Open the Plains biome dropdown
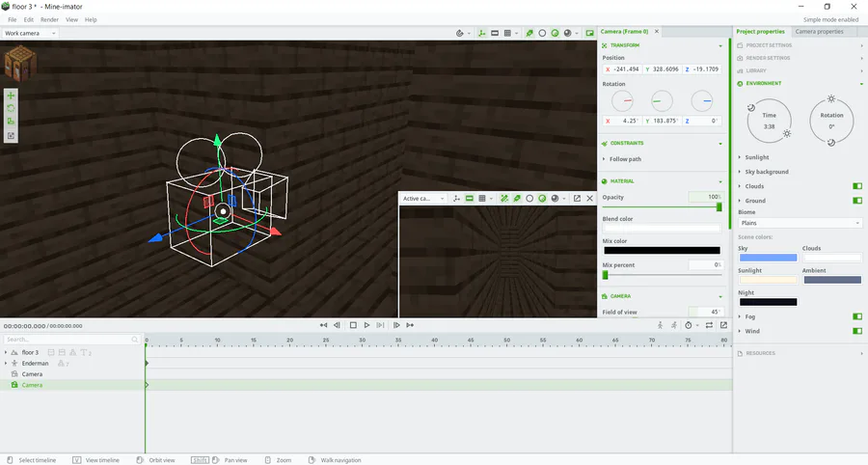The width and height of the screenshot is (868, 465). tap(800, 223)
